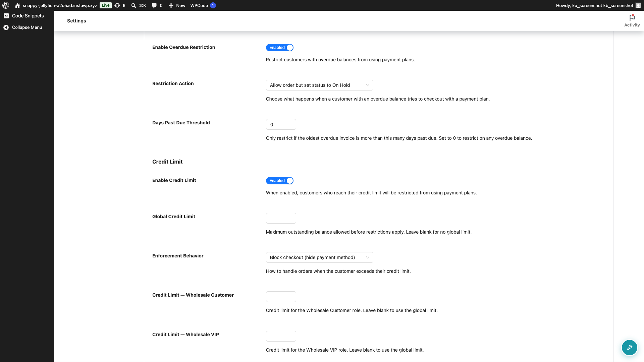This screenshot has height=362, width=644.
Task: Click 'How to handle orders' description
Action: 338,271
